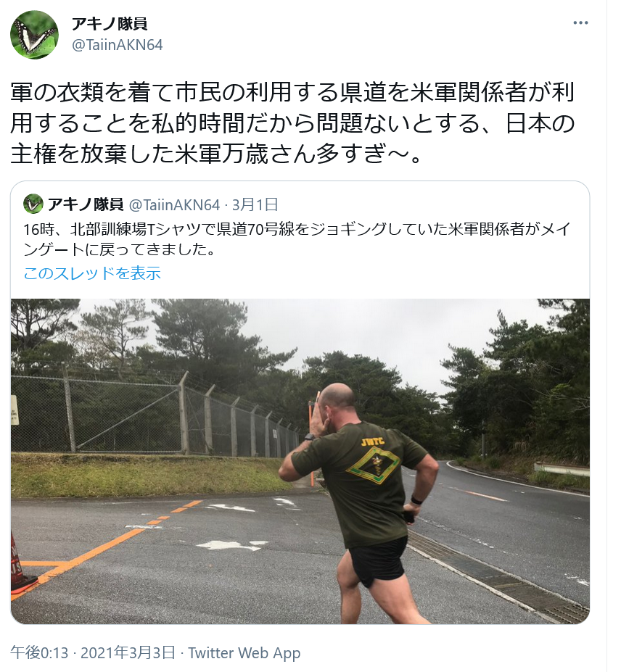Click the JWTC logo on the shirt
This screenshot has height=672, width=621.
click(x=372, y=459)
